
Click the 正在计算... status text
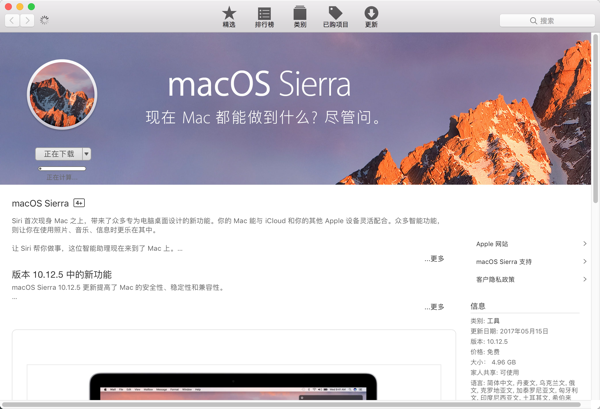click(62, 177)
